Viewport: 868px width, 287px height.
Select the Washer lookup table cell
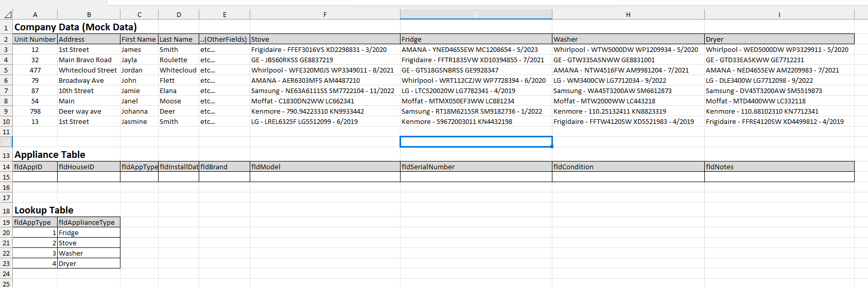point(89,253)
